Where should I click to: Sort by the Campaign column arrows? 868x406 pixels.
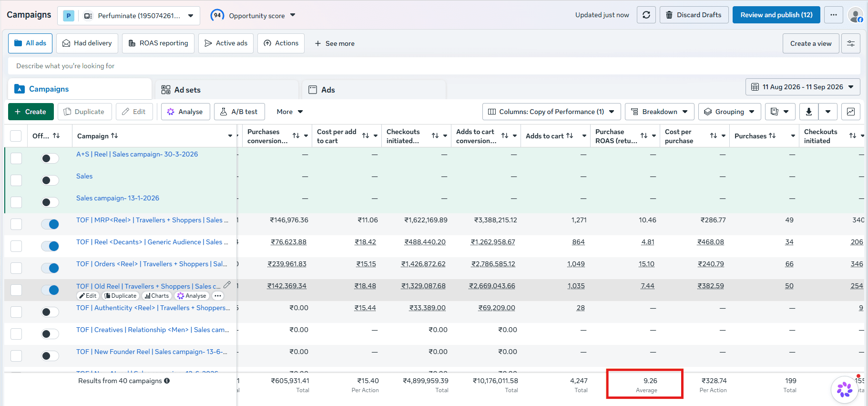click(x=114, y=136)
